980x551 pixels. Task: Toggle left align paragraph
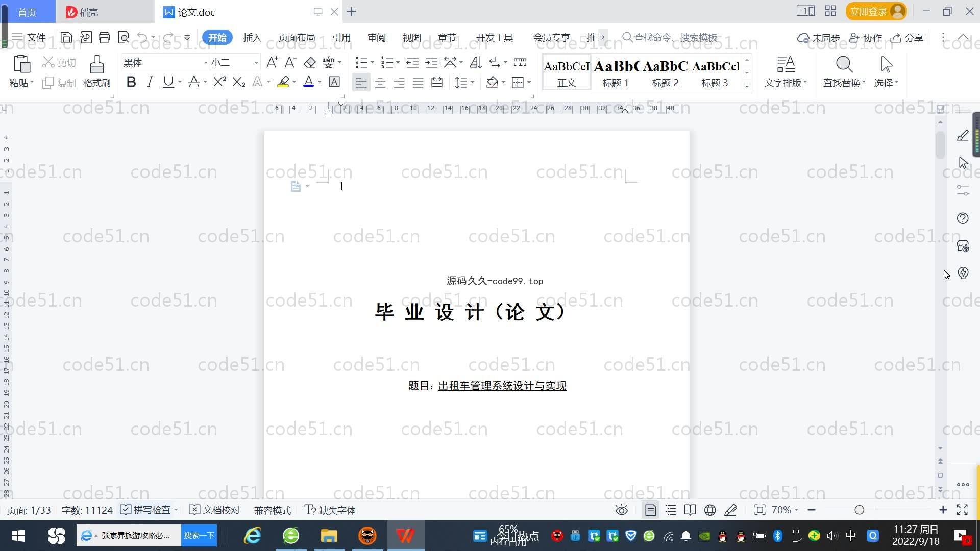[361, 82]
